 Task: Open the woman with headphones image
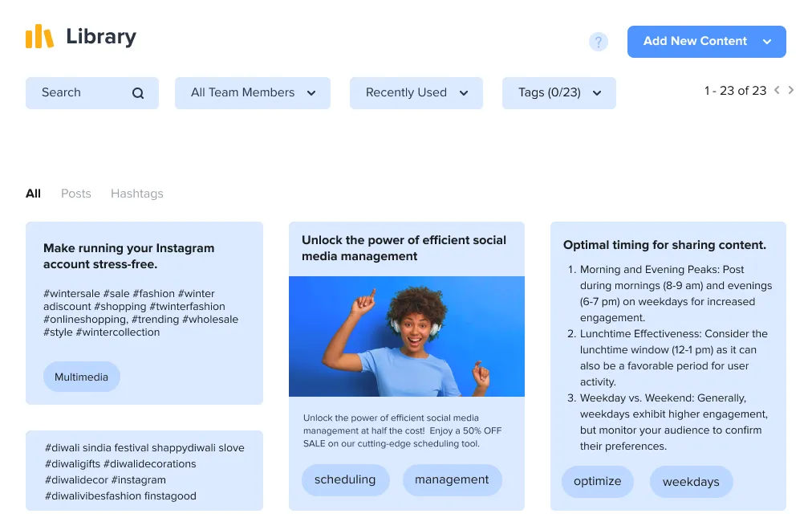407,336
